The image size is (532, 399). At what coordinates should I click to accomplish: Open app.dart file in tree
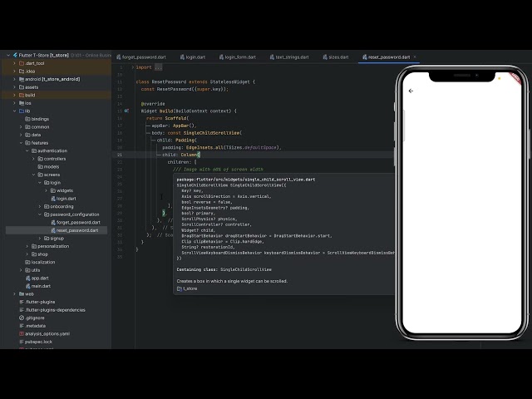point(37,278)
